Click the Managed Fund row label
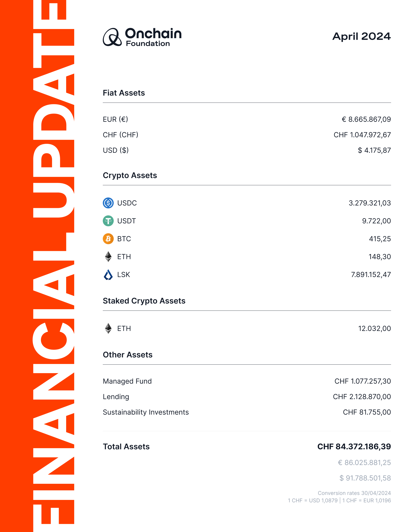 pos(127,381)
